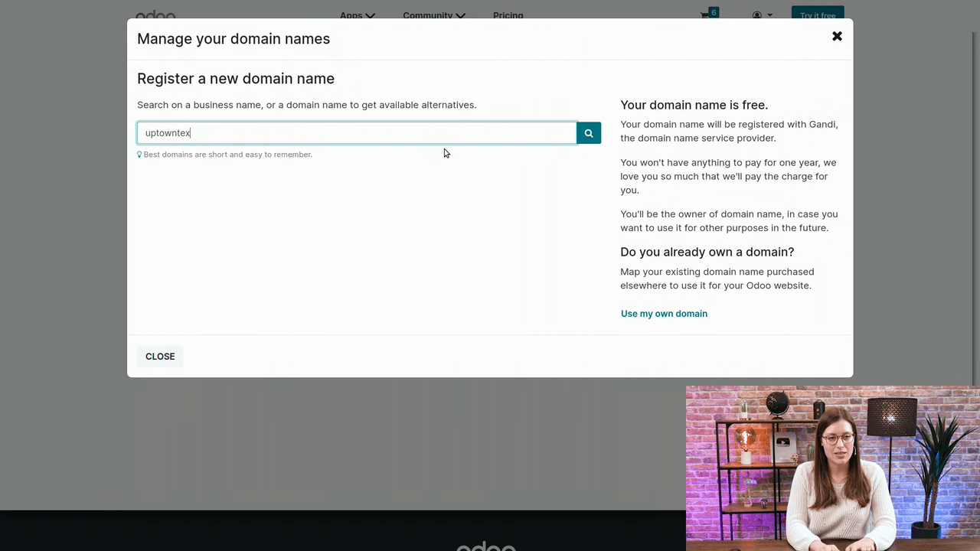Click the shopping cart icon
The image size is (980, 551).
click(704, 15)
